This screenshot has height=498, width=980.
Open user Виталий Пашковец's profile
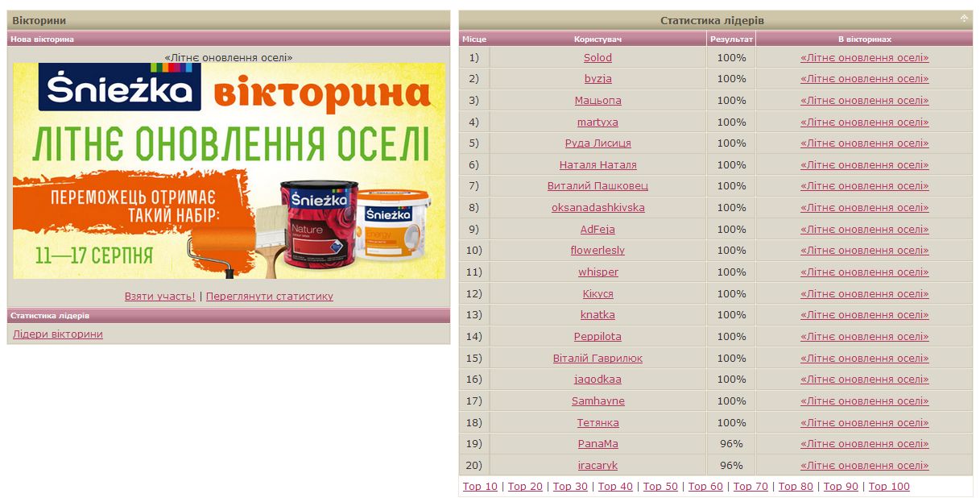(598, 185)
